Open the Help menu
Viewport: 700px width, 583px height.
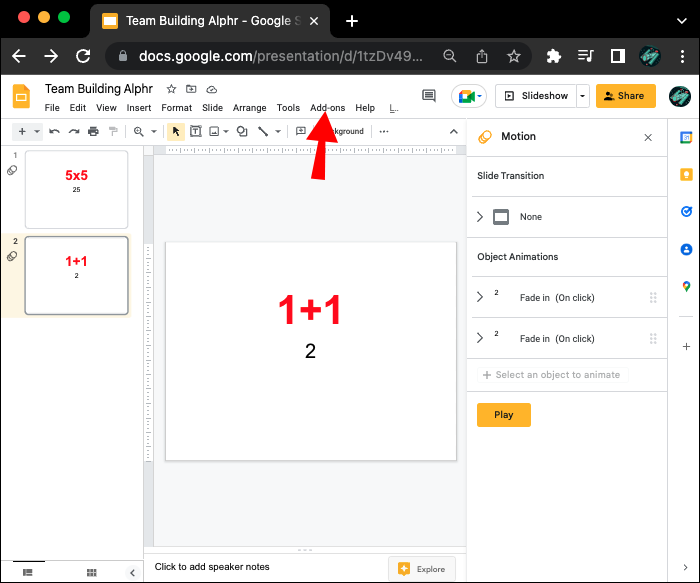click(x=365, y=108)
